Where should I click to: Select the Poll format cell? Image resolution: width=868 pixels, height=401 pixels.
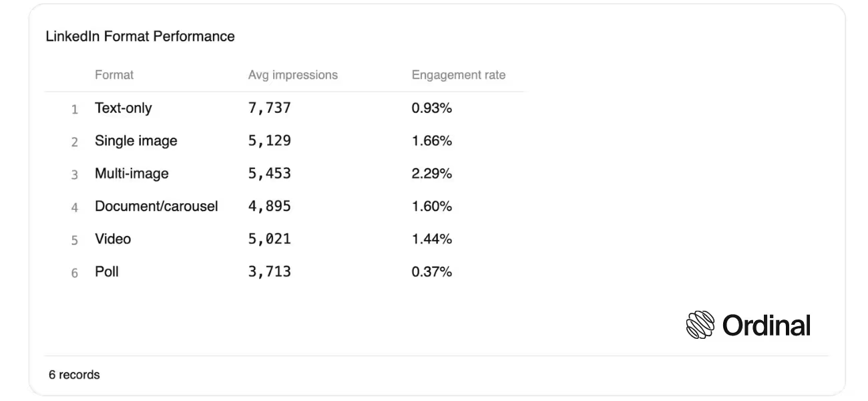107,272
